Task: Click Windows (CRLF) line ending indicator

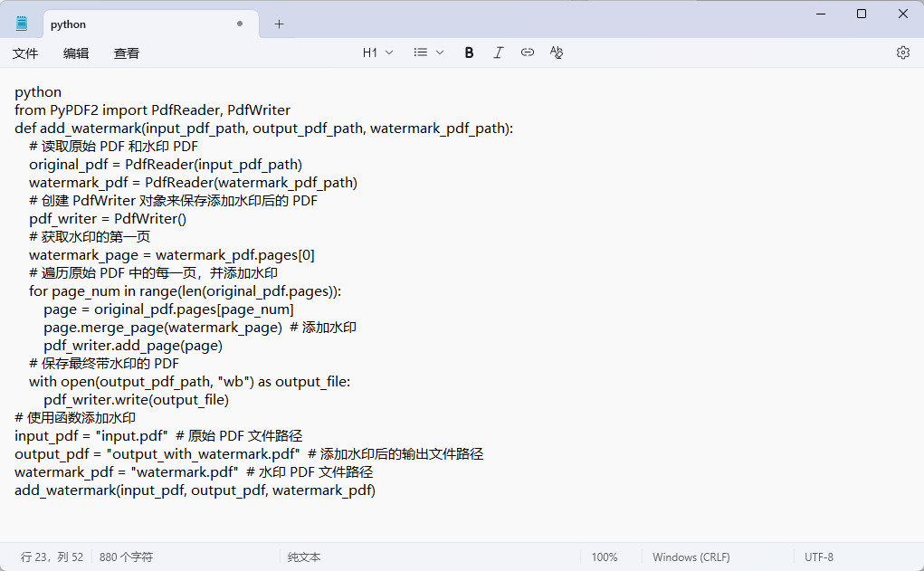Action: point(691,557)
